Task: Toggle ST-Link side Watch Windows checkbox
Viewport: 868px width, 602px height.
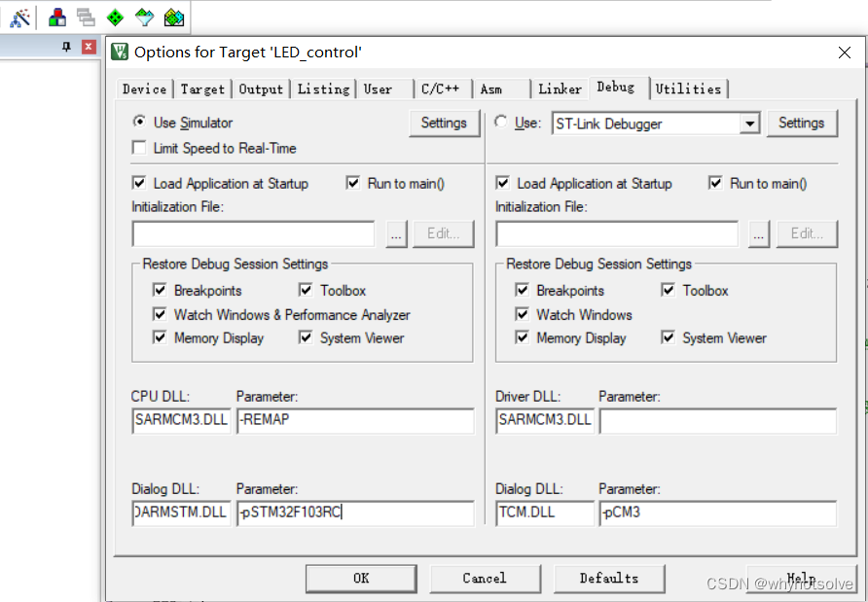Action: coord(522,314)
